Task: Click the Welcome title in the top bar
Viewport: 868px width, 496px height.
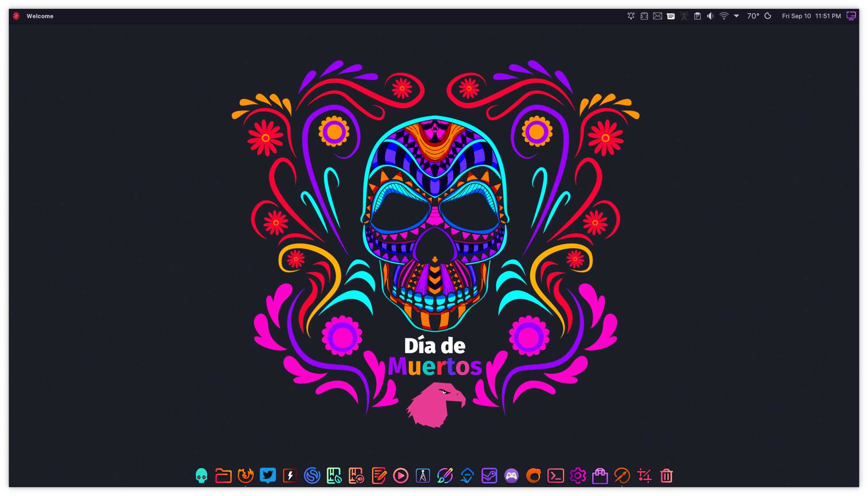Action: coord(40,16)
